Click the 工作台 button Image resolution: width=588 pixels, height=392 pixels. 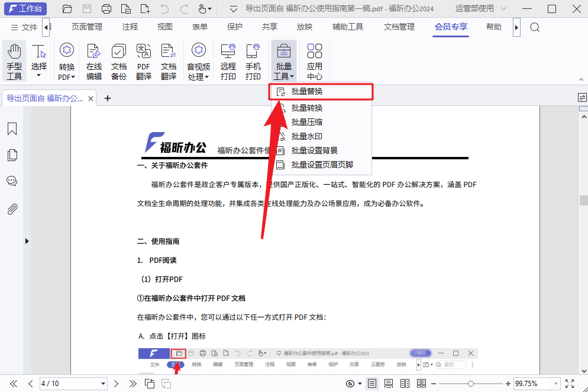pos(25,8)
